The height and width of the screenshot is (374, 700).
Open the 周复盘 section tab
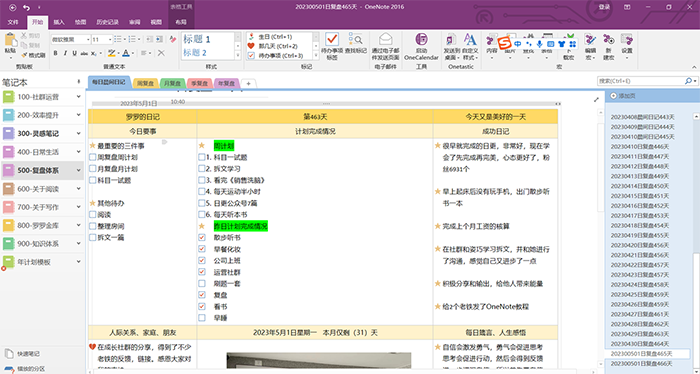(x=146, y=83)
